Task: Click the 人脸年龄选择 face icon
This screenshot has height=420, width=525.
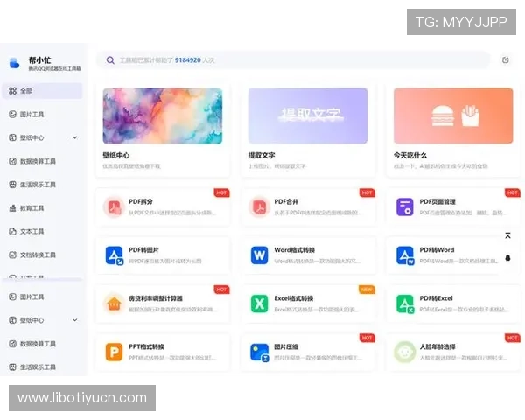Action: click(405, 352)
